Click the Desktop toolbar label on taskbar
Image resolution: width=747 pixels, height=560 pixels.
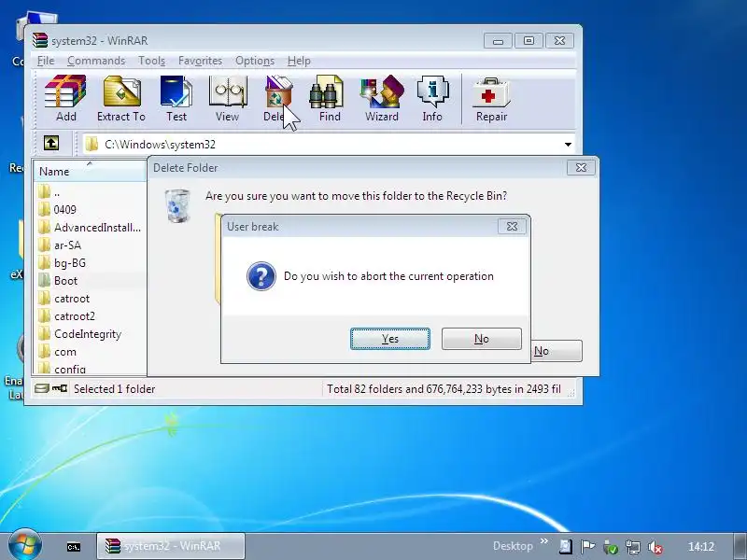pos(513,546)
